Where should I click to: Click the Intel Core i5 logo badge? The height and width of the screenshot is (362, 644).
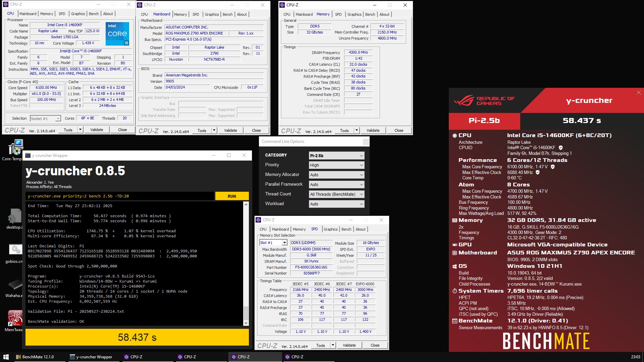pos(117,34)
